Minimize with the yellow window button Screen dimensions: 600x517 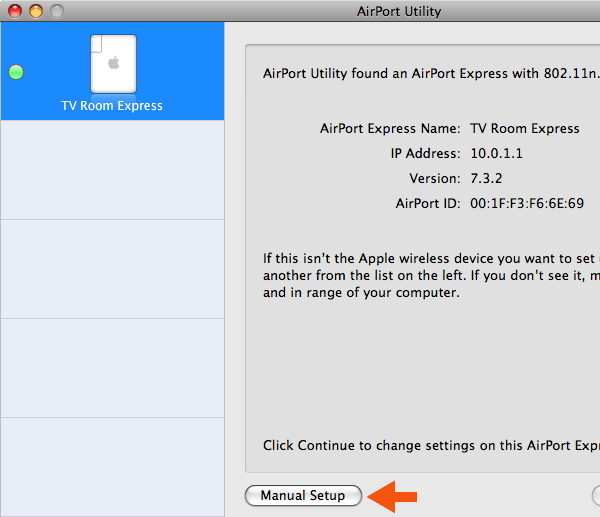(x=36, y=11)
